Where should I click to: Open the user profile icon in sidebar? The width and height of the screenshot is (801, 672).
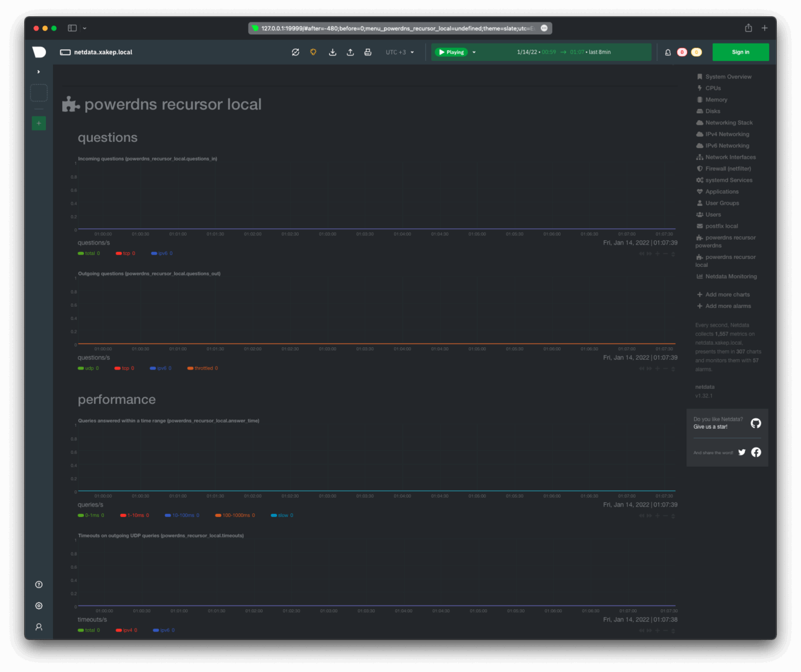pyautogui.click(x=39, y=627)
